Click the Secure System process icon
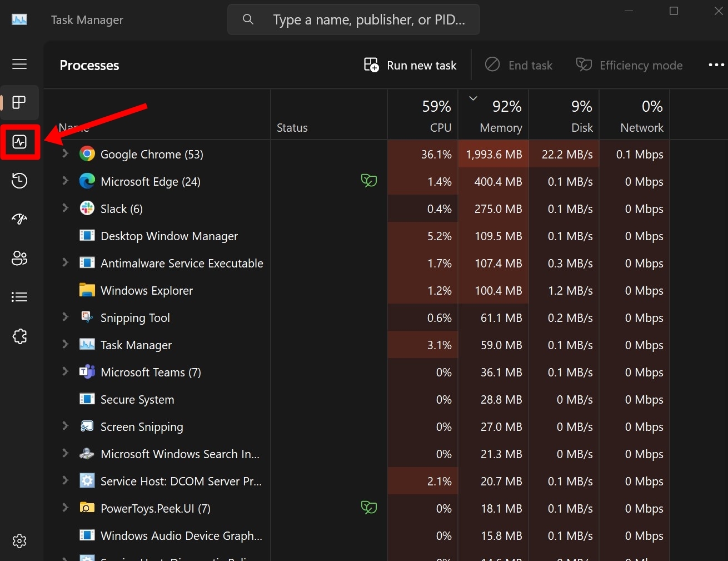 click(x=87, y=399)
